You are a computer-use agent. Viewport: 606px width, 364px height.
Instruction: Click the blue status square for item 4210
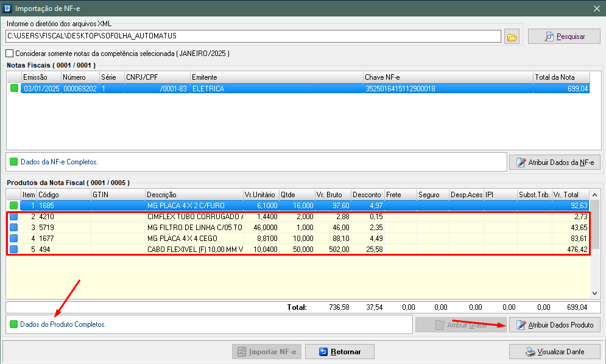click(14, 217)
